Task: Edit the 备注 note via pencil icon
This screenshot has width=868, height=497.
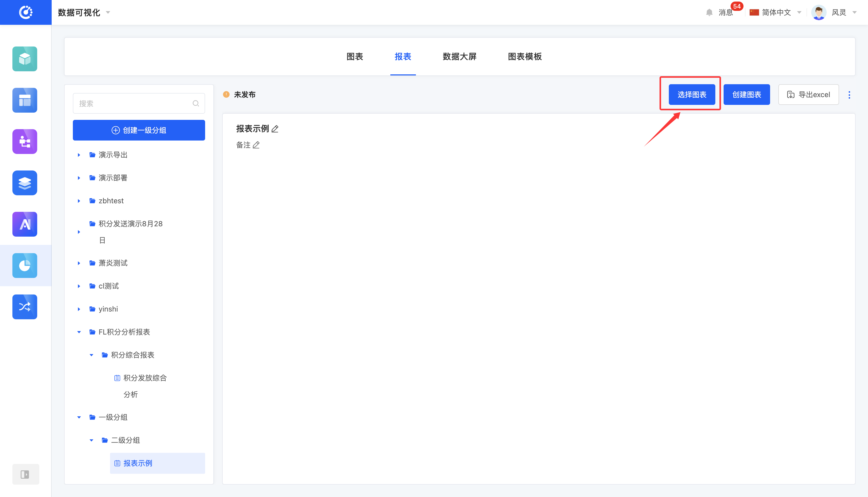Action: (256, 145)
